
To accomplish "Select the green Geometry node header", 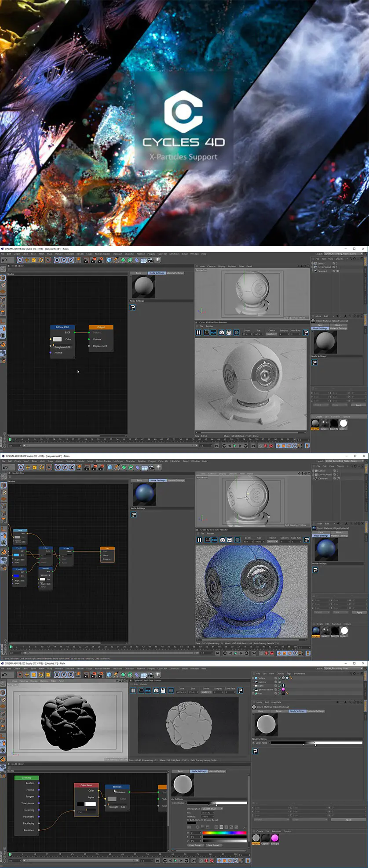I will 26,778.
